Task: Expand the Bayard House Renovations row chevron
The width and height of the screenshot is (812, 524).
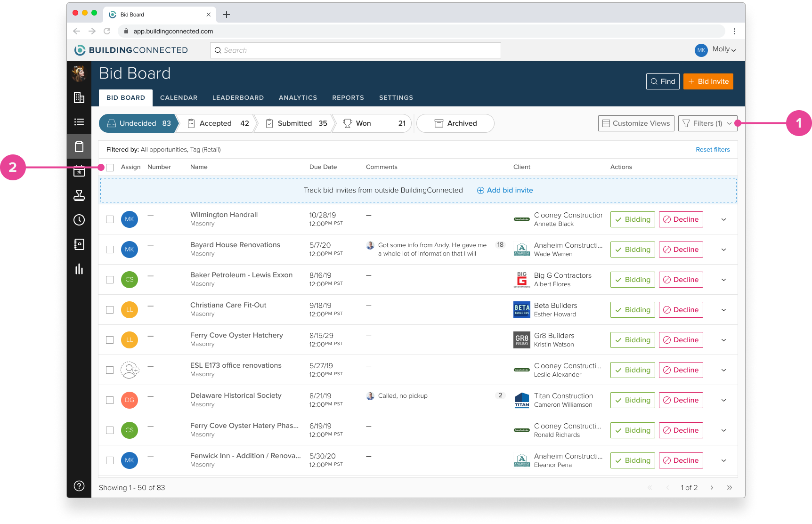Action: point(724,250)
